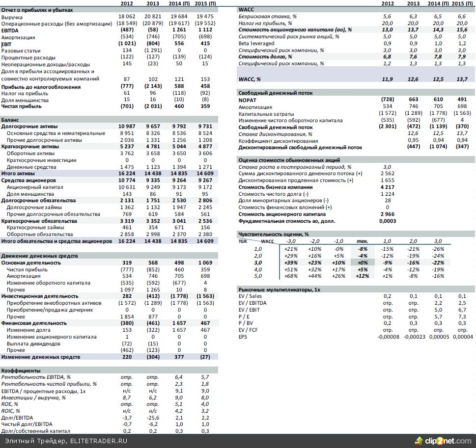Screen dimensions: 476x448
Task: Select the 'Чувствительность оценки, %' header
Action: tap(274, 234)
